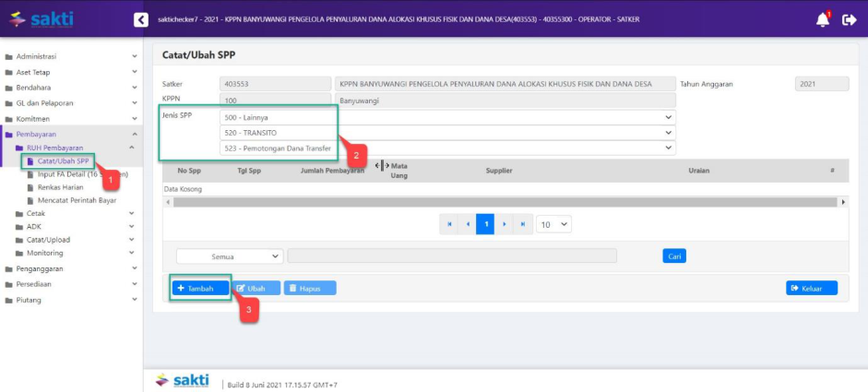This screenshot has height=392, width=868.
Task: Select Catat/Ubah SPP in sidebar
Action: (x=63, y=161)
